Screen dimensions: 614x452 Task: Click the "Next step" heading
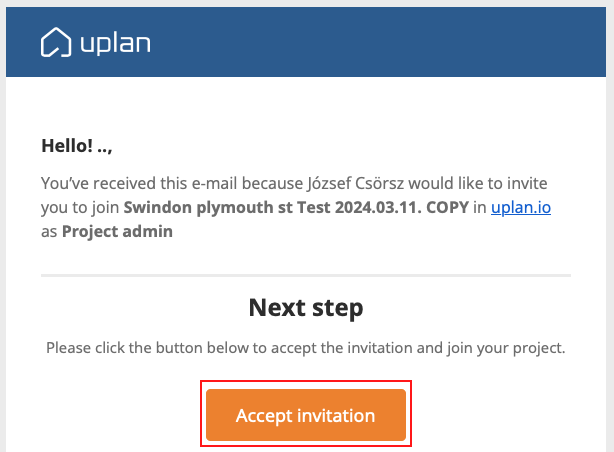[306, 308]
